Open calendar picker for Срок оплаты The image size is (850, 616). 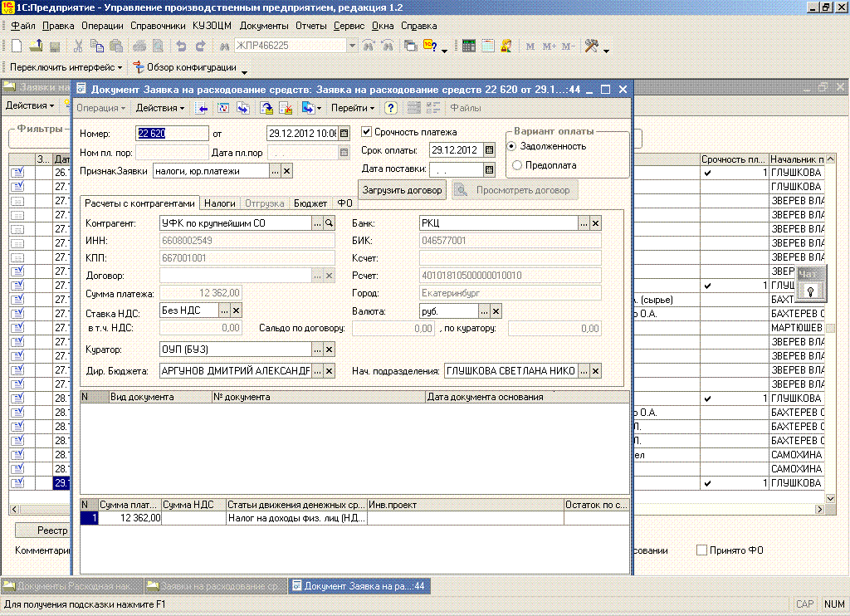point(489,150)
